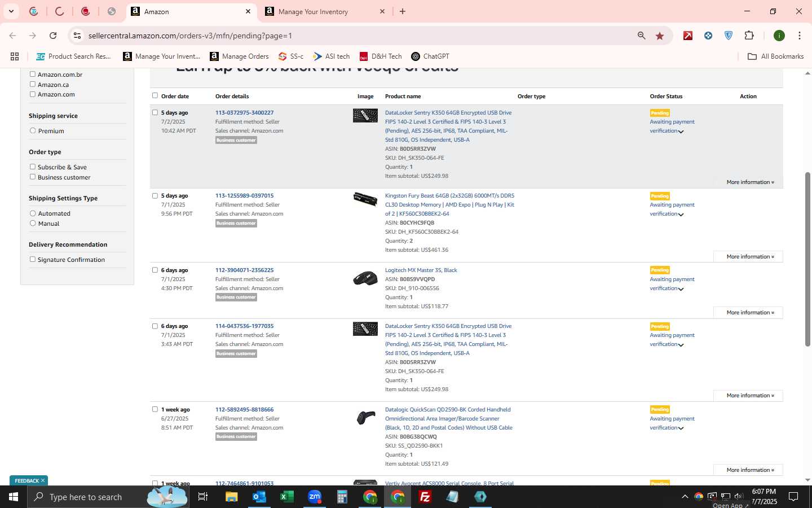Open order 113-0372975-3400227 link

pos(244,112)
